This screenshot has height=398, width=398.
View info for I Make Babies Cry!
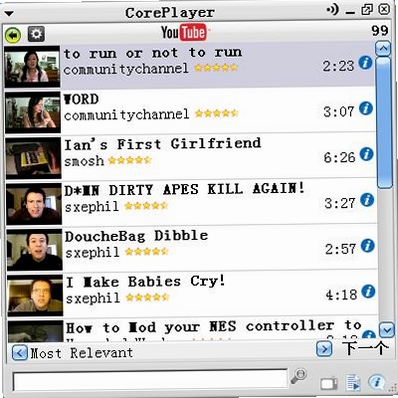[368, 291]
